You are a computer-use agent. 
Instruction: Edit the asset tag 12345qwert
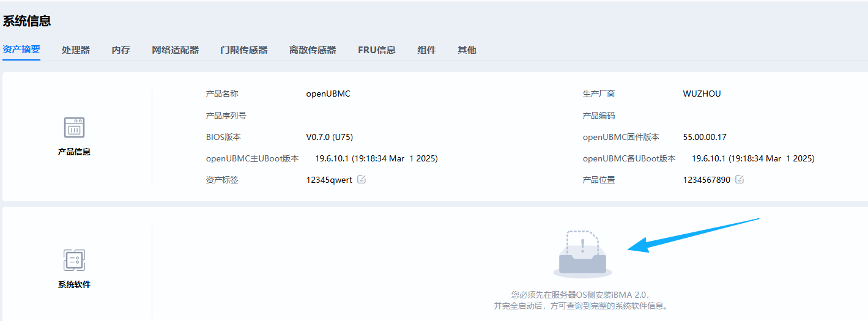(362, 180)
